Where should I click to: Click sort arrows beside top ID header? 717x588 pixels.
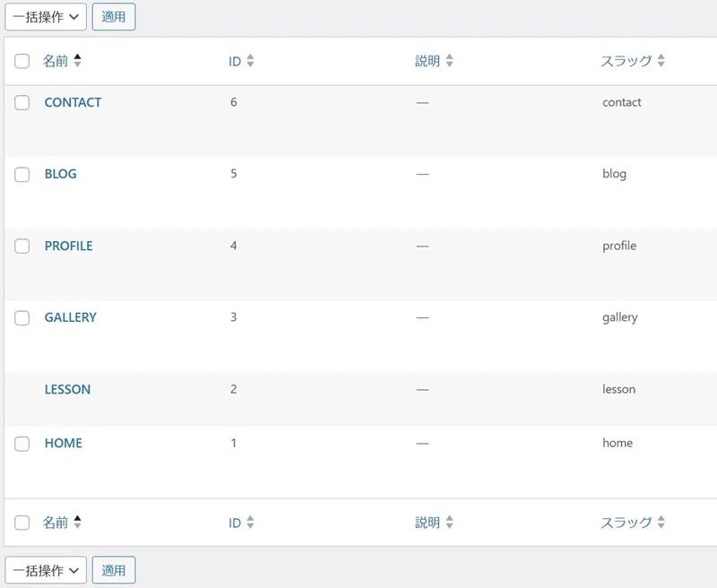(x=250, y=61)
